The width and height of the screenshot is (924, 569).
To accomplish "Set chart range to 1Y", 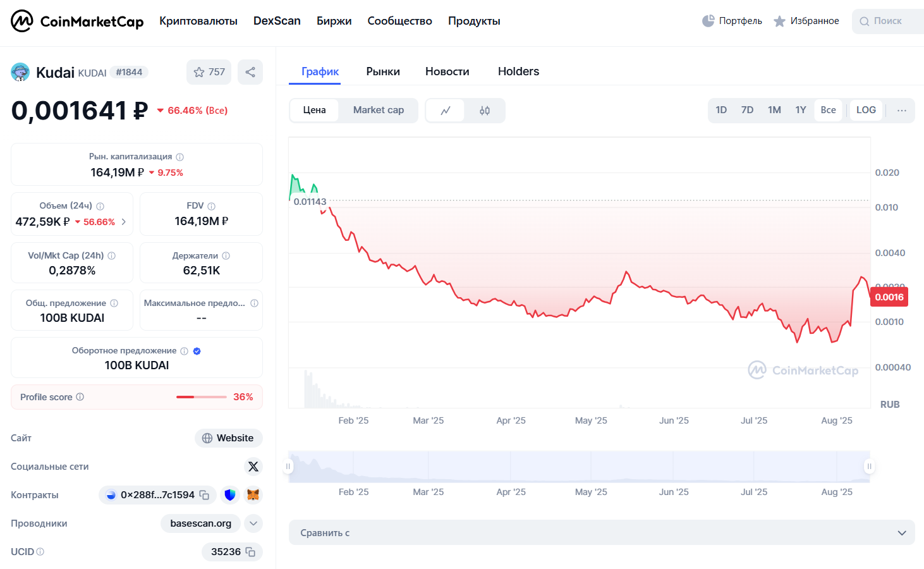I will 801,110.
